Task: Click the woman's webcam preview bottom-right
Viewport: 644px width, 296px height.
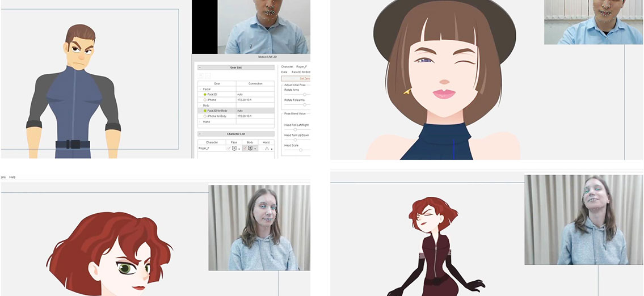Action: (584, 219)
